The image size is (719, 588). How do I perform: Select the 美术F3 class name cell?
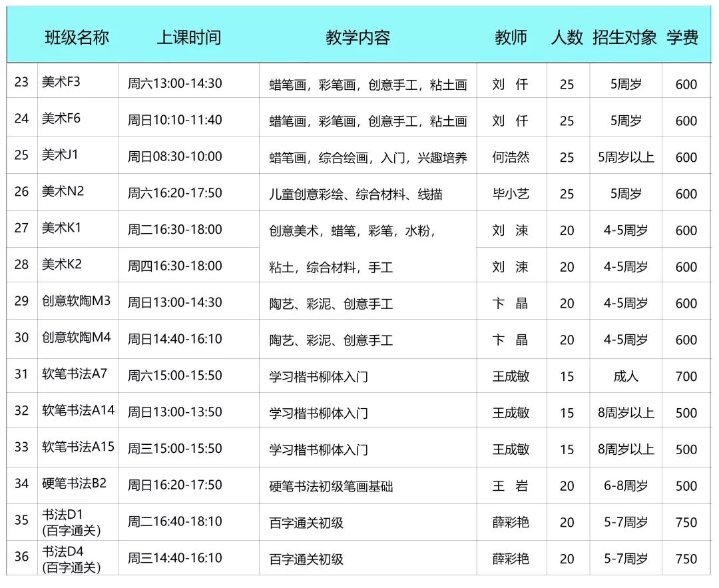[61, 82]
